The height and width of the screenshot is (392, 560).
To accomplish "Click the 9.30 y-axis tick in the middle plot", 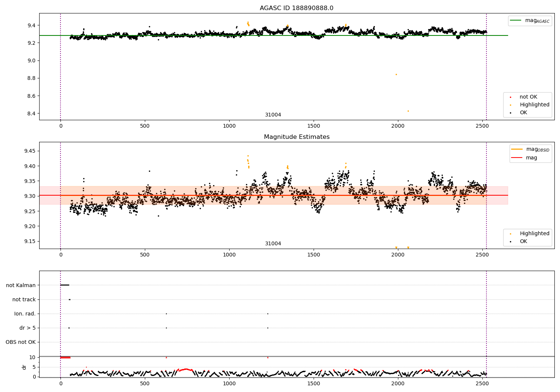I will pos(30,196).
